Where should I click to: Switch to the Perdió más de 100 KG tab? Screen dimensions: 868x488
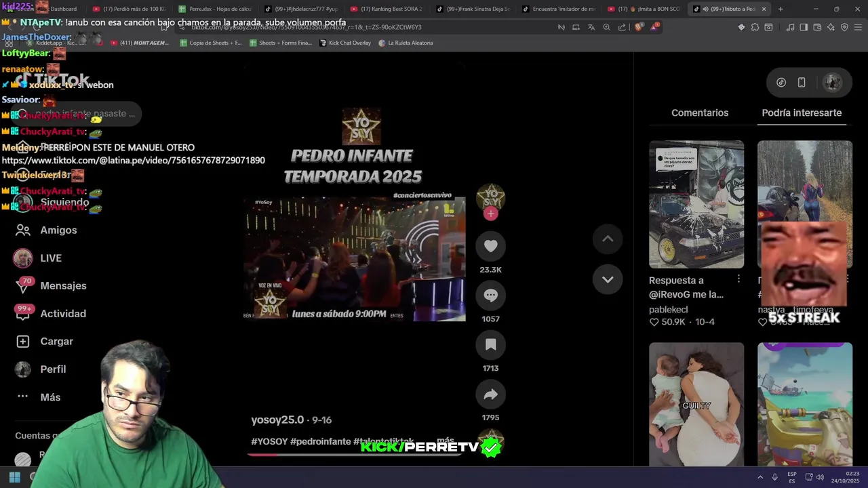(x=129, y=9)
